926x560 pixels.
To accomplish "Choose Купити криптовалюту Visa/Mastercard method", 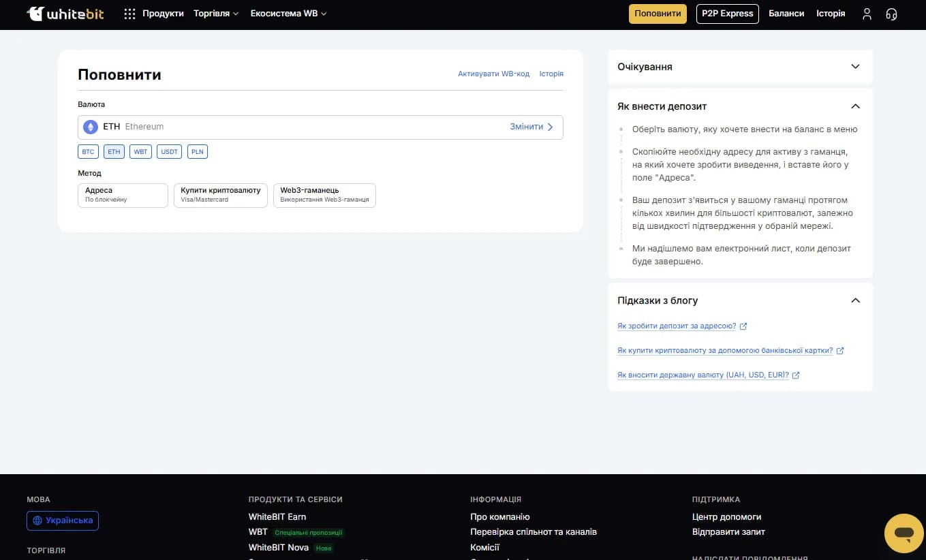I will [x=221, y=195].
